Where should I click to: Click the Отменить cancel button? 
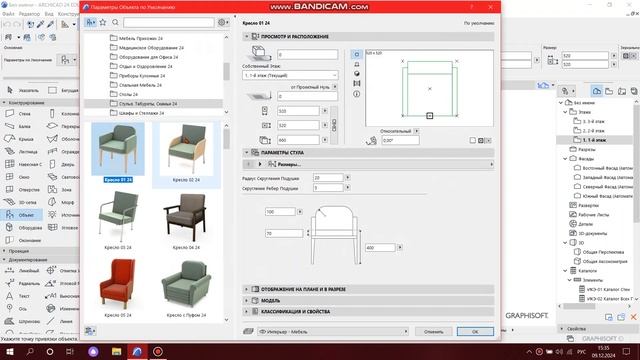[x=433, y=331]
